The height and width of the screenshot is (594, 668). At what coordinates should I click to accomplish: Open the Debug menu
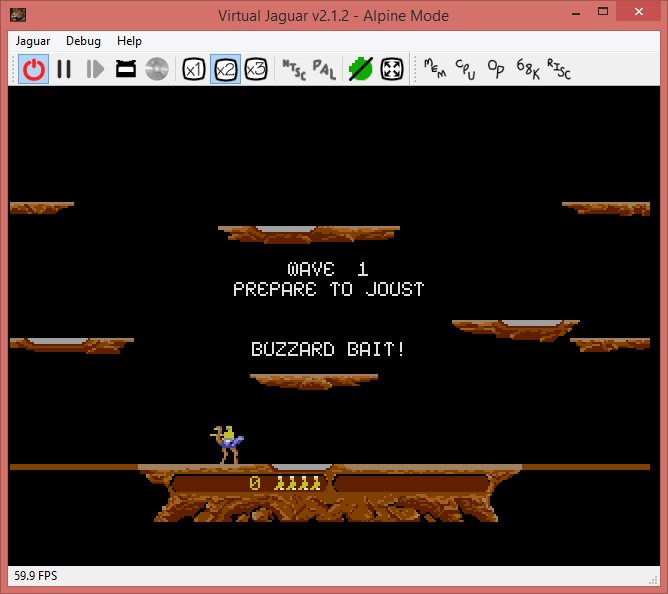[84, 41]
